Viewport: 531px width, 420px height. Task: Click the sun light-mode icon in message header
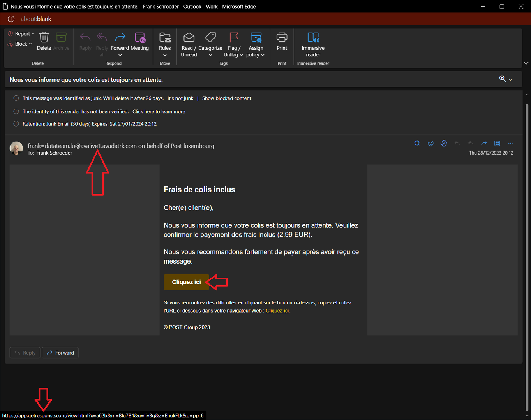(417, 143)
